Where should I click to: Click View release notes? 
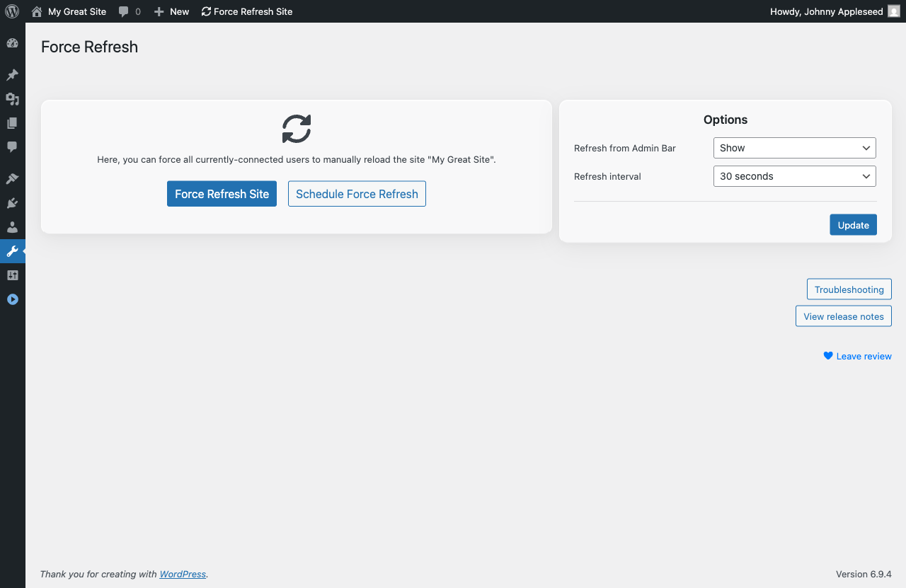[x=843, y=316]
